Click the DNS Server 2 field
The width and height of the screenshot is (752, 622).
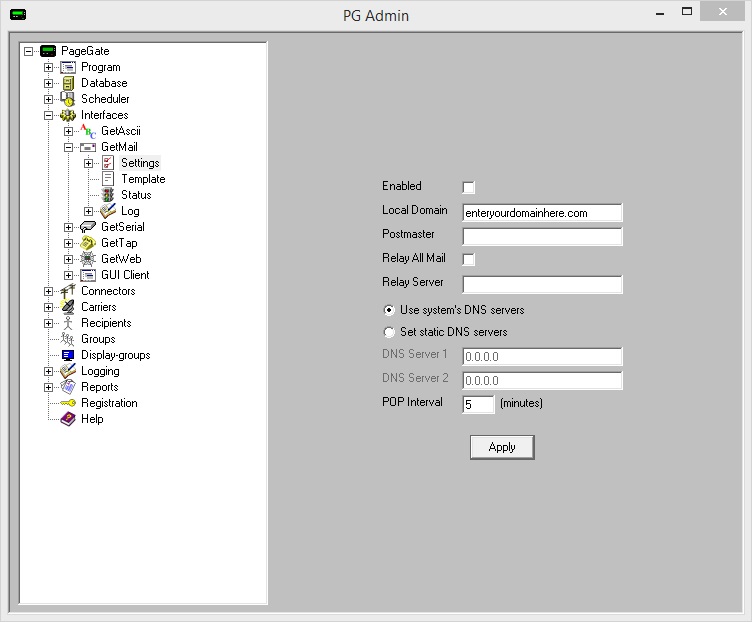(x=542, y=380)
